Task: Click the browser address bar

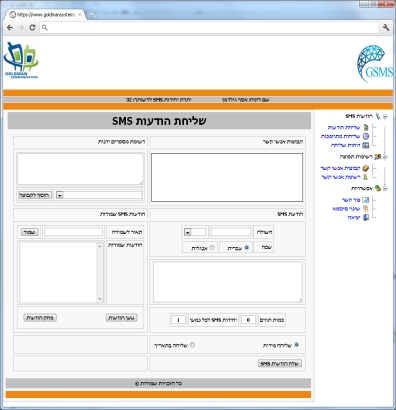Action: coord(209,28)
